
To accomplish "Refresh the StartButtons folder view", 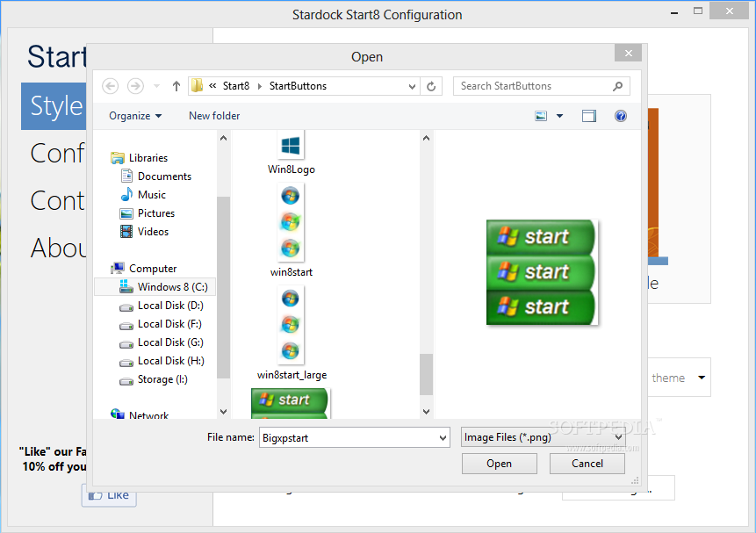I will point(431,86).
